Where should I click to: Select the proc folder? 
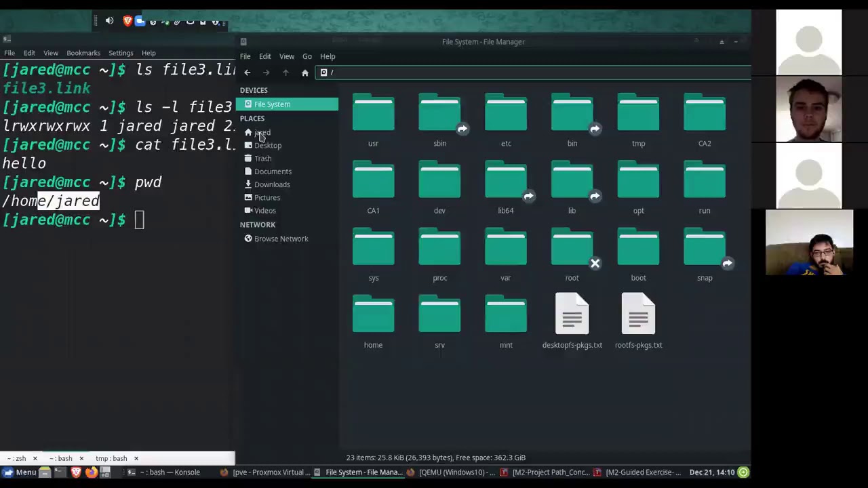coord(439,254)
